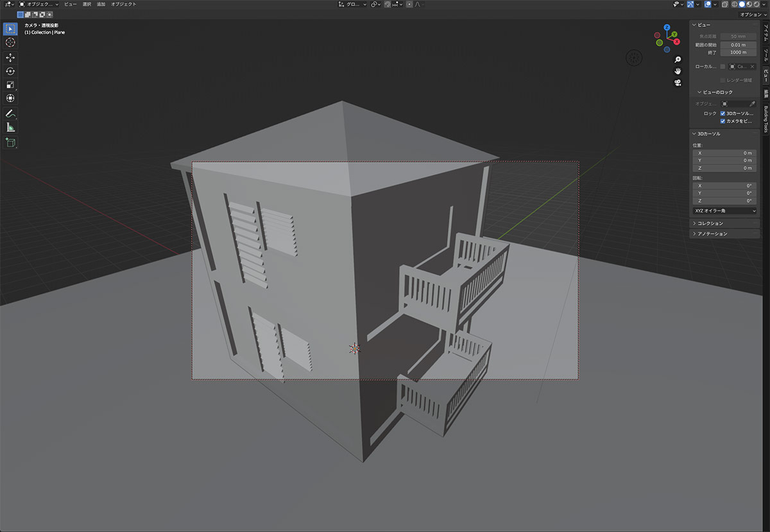
Task: Select the 3D Cursor tool
Action: [x=10, y=42]
